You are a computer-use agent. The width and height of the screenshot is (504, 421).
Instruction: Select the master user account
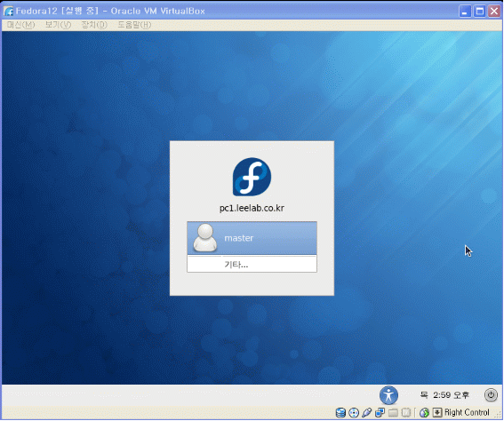click(252, 238)
